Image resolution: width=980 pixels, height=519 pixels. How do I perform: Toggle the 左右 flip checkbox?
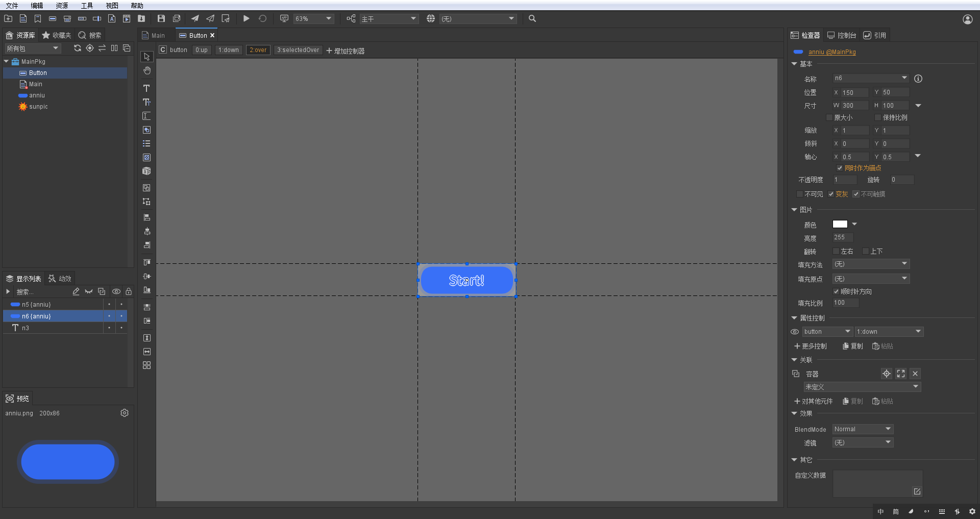[836, 251]
